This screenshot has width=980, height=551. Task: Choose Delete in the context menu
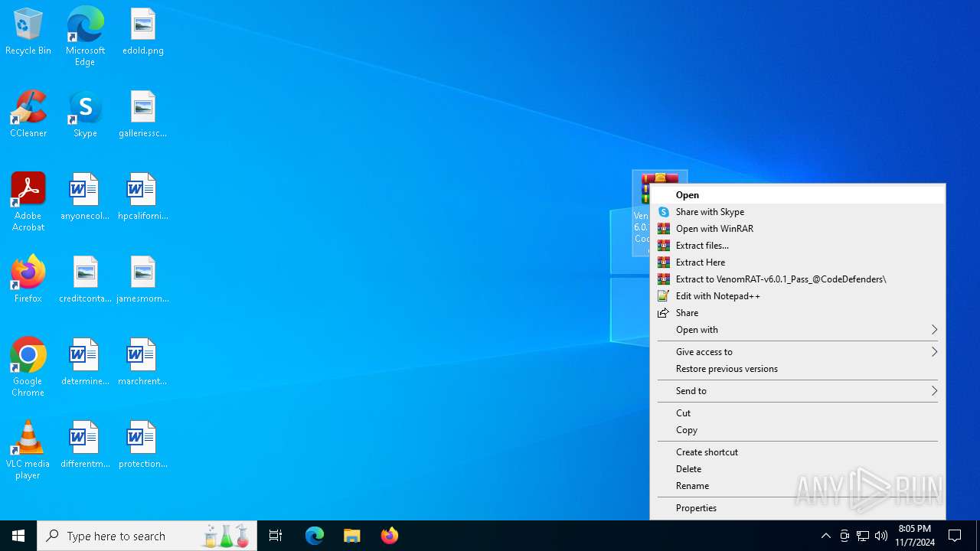coord(798,469)
